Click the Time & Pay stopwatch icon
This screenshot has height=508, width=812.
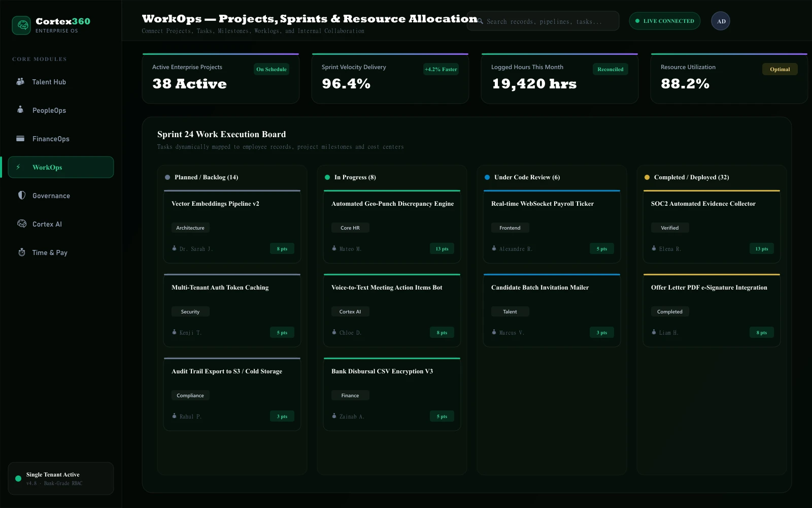[21, 252]
